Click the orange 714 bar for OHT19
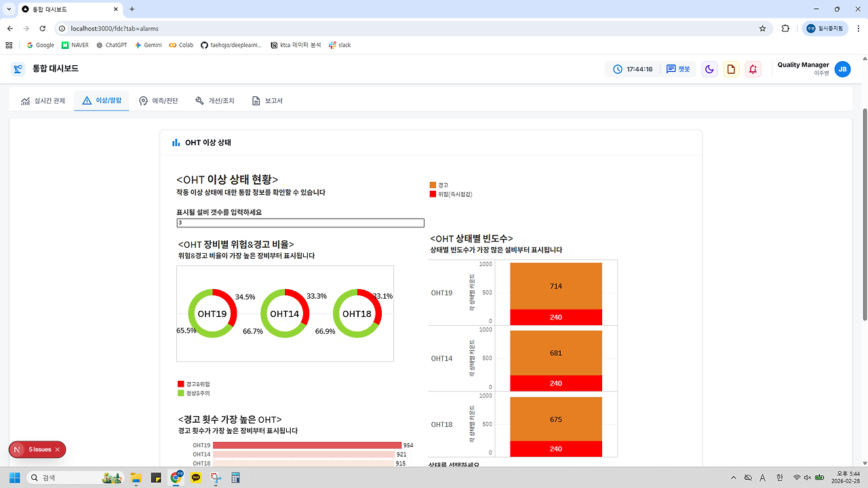Viewport: 868px width, 488px height. coord(556,286)
